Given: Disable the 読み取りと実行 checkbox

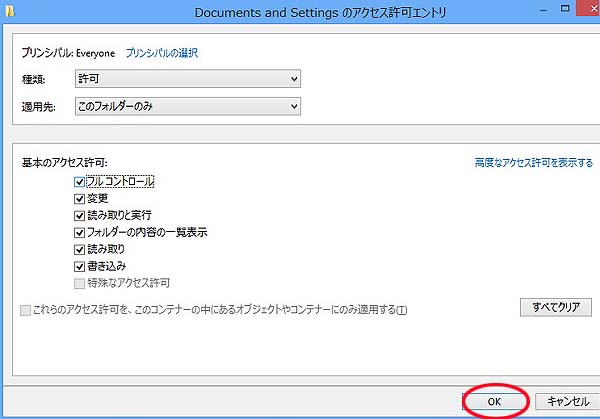Looking at the screenshot, I should (x=80, y=216).
